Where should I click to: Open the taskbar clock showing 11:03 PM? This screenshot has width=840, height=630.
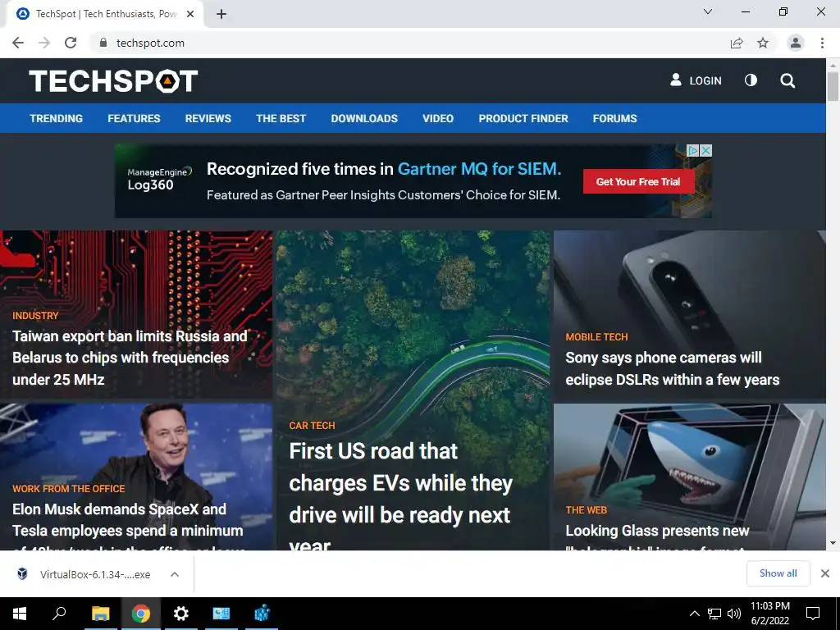[770, 614]
